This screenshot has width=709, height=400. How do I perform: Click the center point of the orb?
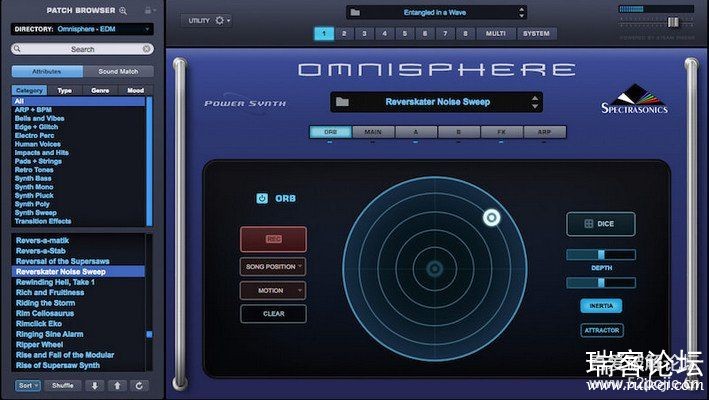click(x=435, y=268)
